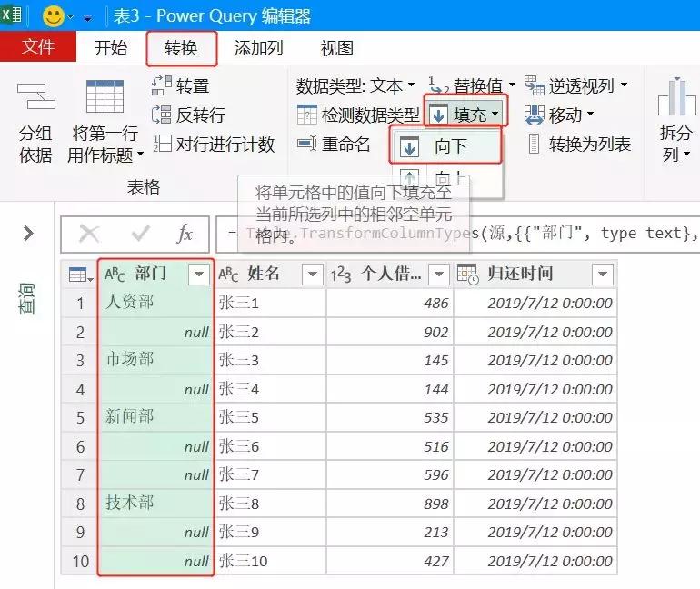The height and width of the screenshot is (589, 700).
Task: Select the cell with value 427
Action: (x=390, y=561)
